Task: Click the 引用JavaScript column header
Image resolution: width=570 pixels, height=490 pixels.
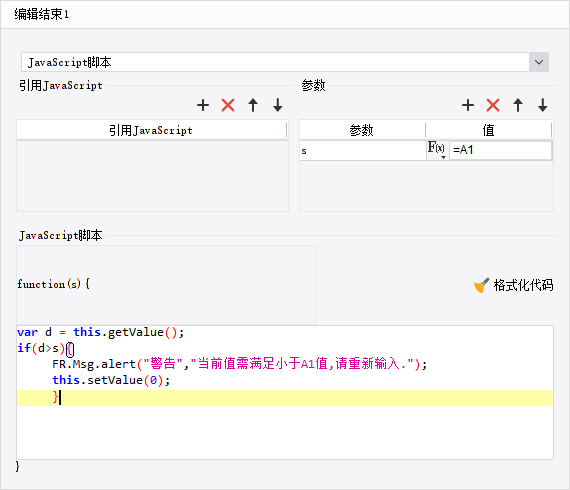Action: [x=152, y=130]
